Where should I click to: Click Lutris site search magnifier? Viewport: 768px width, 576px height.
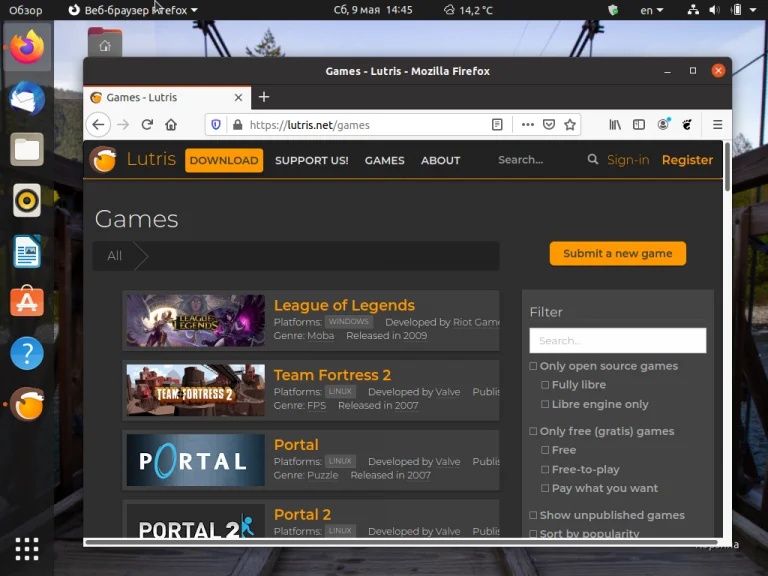(x=593, y=160)
